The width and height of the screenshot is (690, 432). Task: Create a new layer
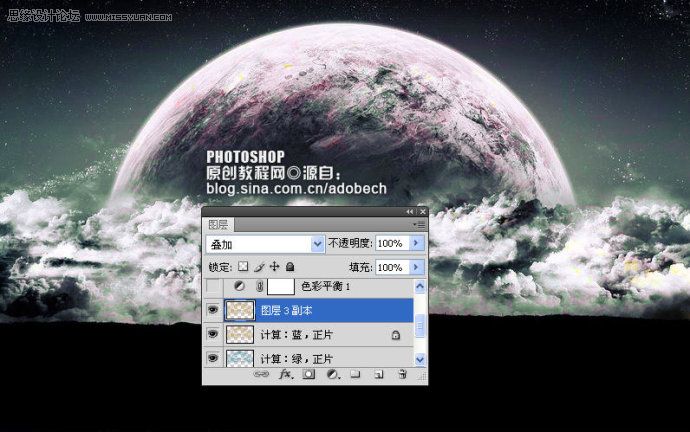[378, 375]
